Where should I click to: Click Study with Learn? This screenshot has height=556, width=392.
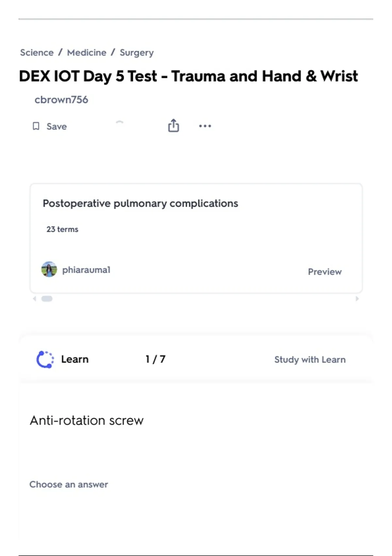coord(310,359)
